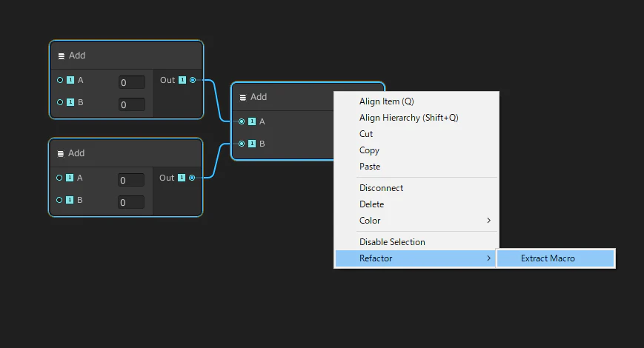The width and height of the screenshot is (644, 348).
Task: Choose Align Hierarchy (Shift+Q) menu entry
Action: pyautogui.click(x=416, y=118)
